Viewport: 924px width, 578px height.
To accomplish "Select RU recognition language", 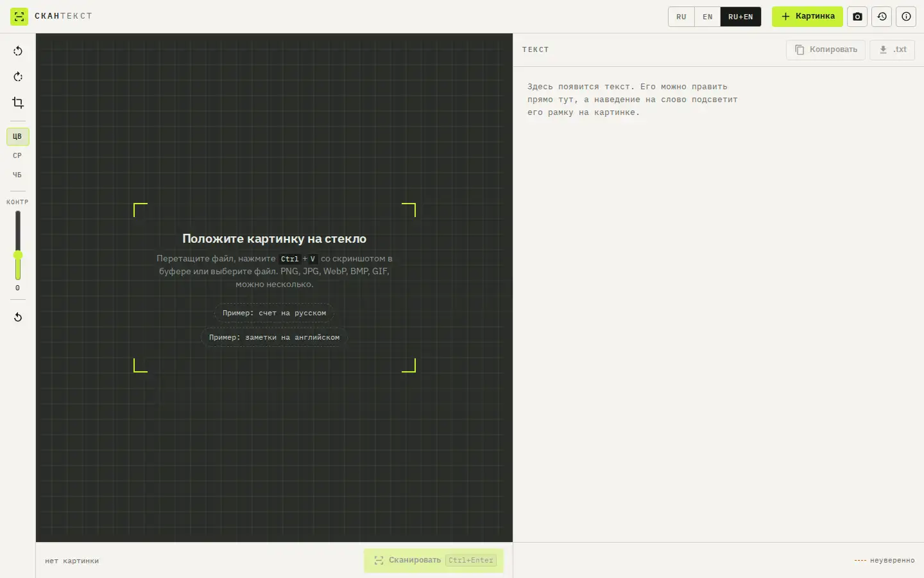I will coord(681,17).
